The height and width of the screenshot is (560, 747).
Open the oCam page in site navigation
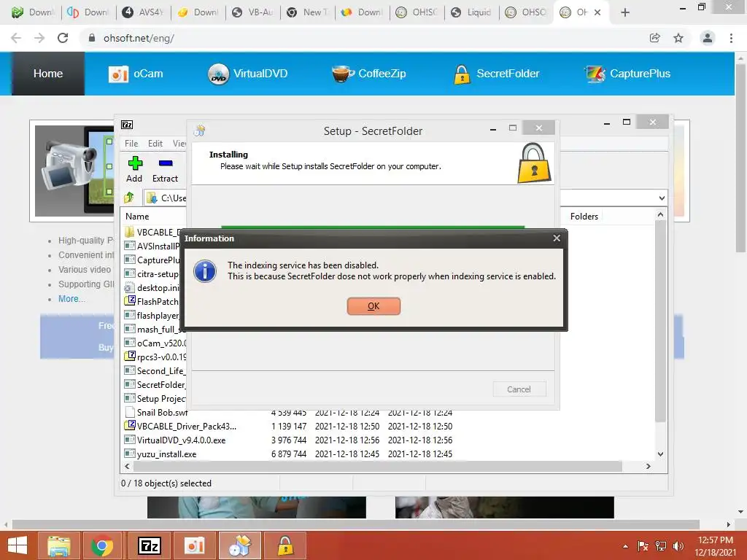pos(136,74)
